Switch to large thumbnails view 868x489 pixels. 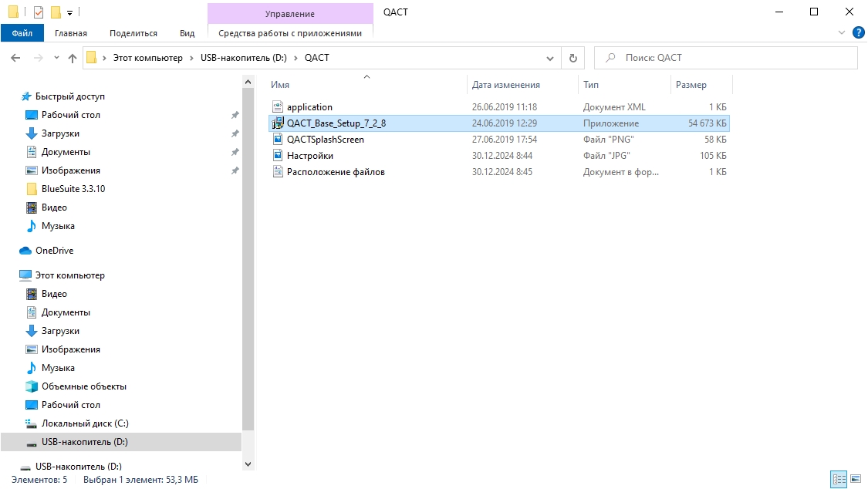click(x=855, y=480)
